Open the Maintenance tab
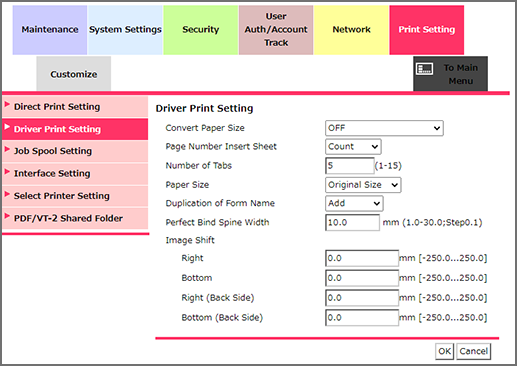This screenshot has height=366, width=517. coord(50,30)
